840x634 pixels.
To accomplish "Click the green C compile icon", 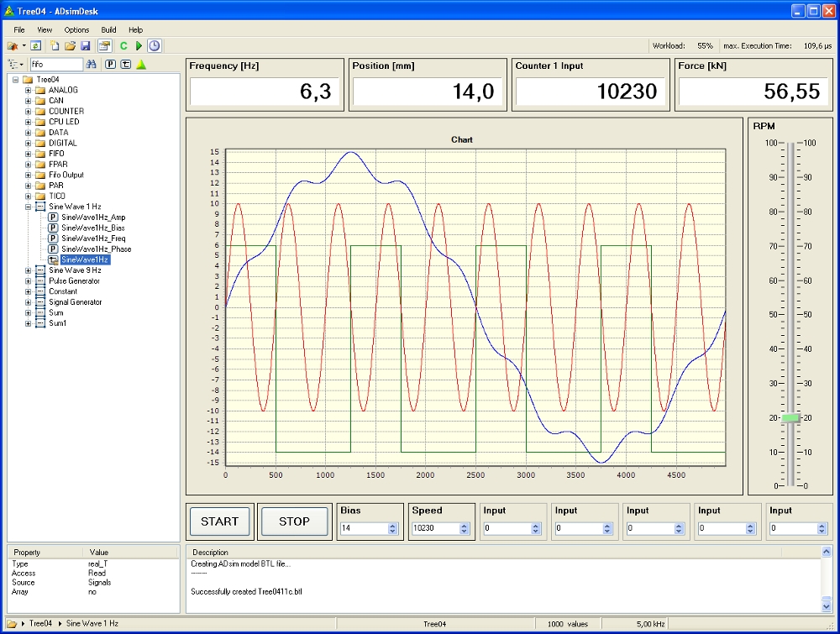I will tap(123, 45).
